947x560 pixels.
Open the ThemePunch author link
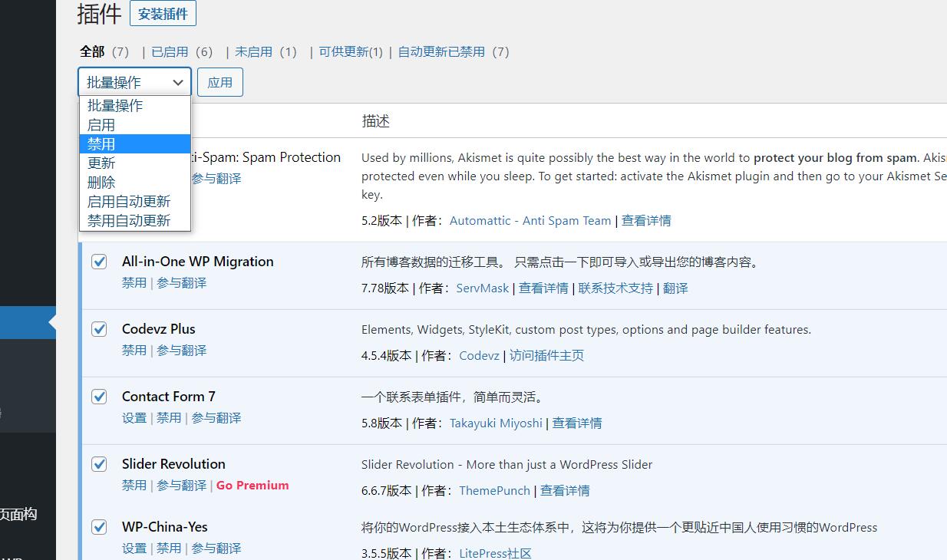click(495, 491)
